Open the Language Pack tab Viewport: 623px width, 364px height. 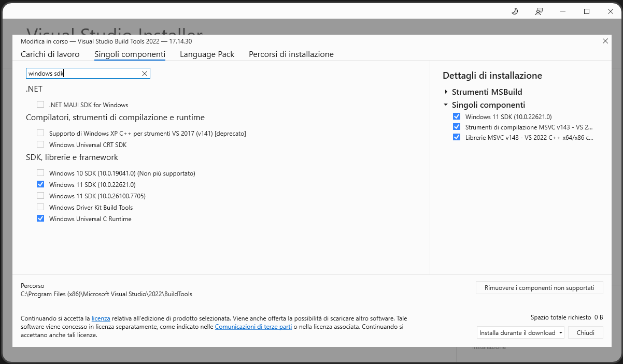[x=207, y=54]
